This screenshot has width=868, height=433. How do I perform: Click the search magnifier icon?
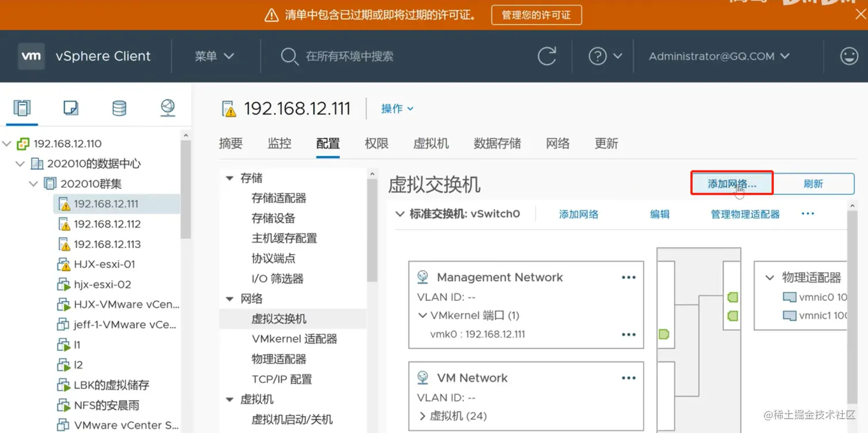click(x=289, y=56)
